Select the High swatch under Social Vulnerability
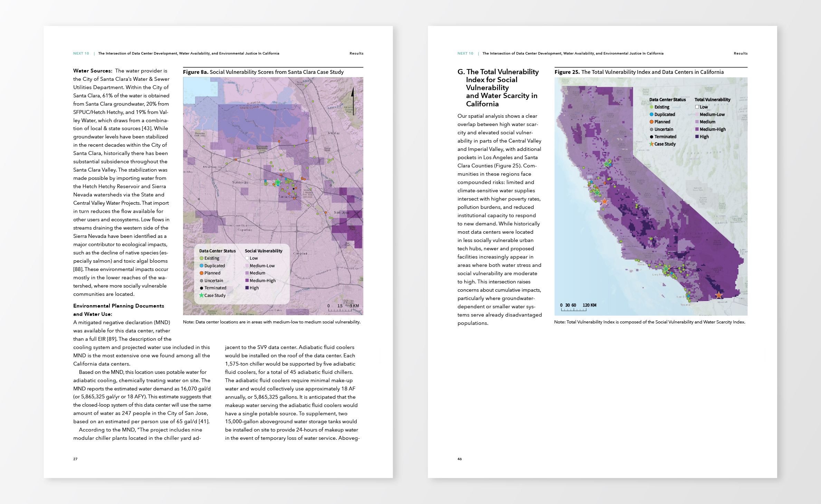 pos(247,288)
